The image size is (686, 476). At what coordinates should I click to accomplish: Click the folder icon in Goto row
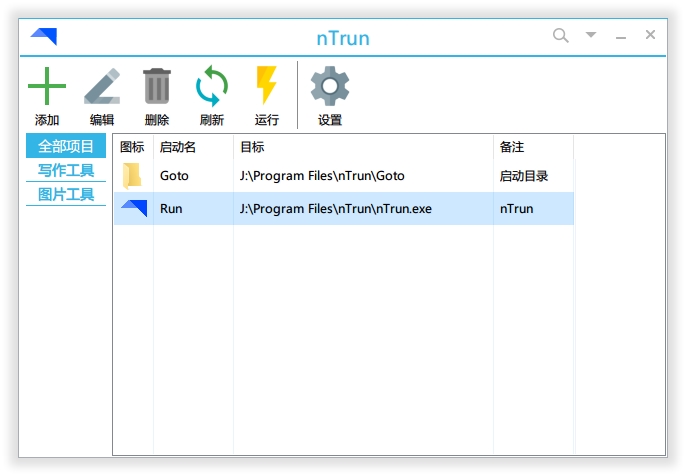coord(132,176)
